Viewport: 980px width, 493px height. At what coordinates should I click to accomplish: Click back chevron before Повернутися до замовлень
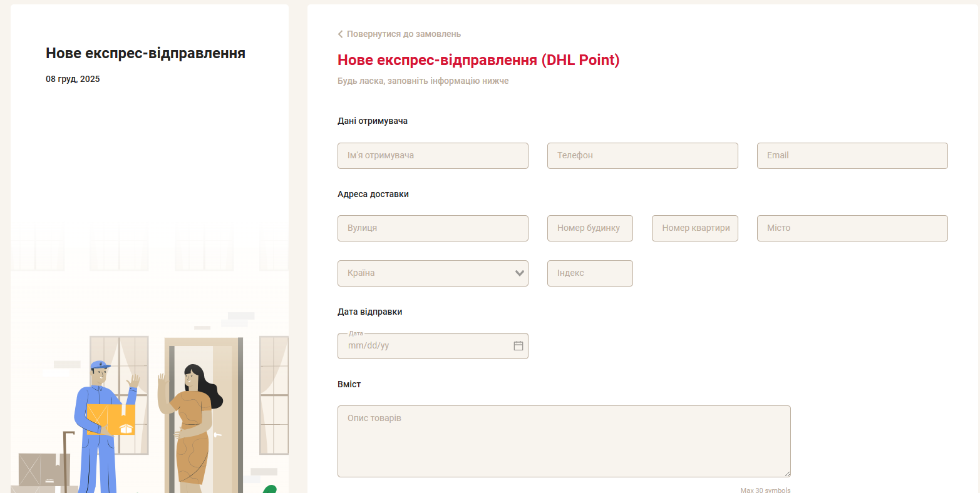coord(340,34)
